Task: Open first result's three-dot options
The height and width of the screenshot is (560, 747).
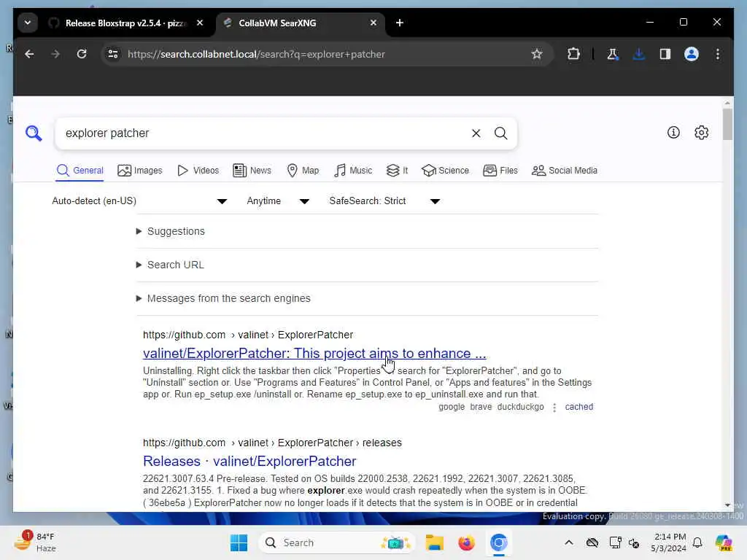Action: [x=554, y=408]
